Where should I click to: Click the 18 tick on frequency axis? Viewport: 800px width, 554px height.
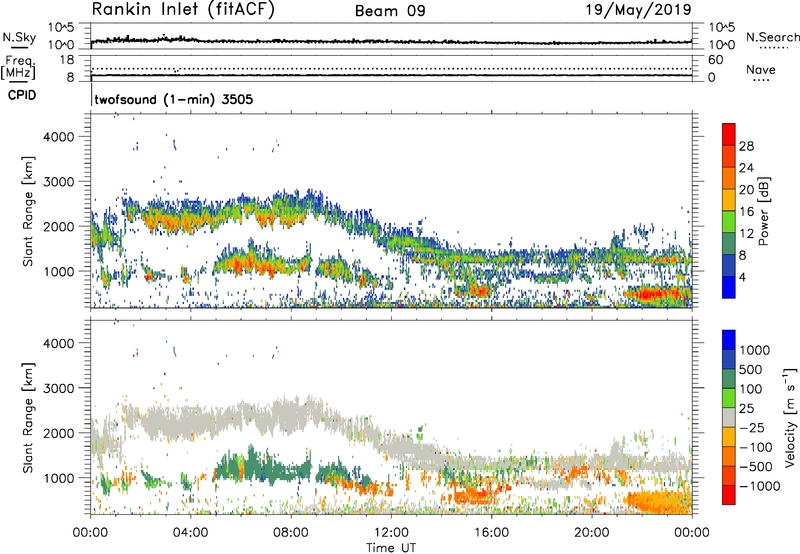pos(66,60)
